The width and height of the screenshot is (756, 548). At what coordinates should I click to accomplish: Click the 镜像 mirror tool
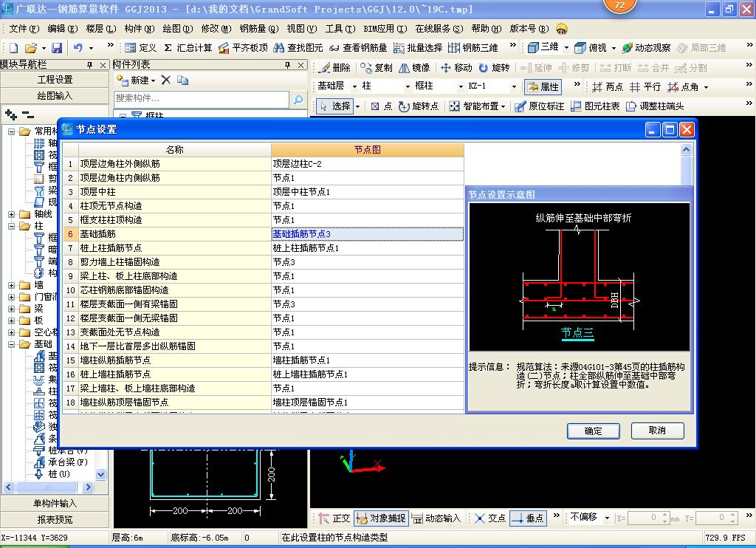(x=414, y=67)
